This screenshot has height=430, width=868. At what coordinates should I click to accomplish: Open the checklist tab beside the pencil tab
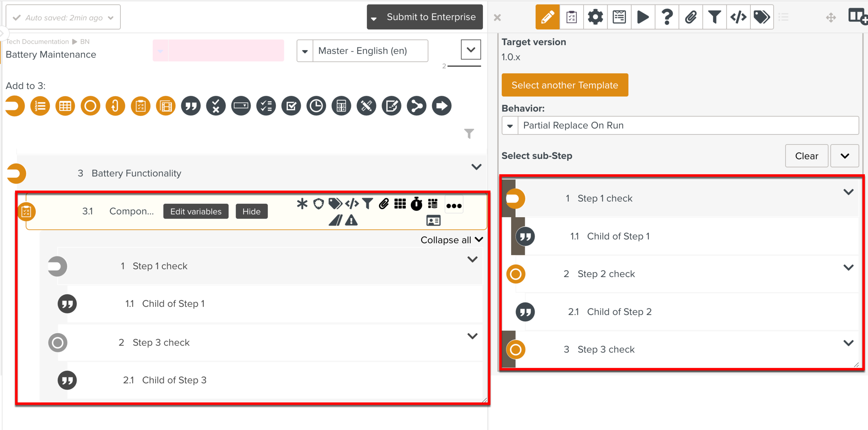click(x=571, y=17)
